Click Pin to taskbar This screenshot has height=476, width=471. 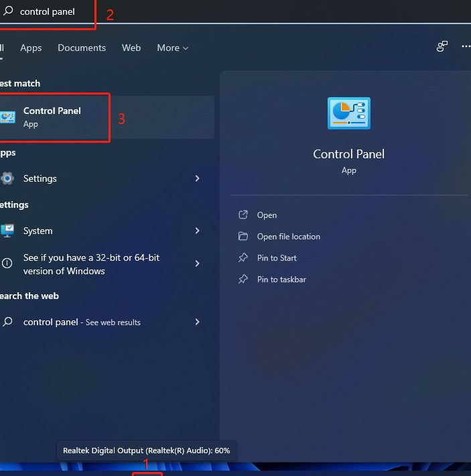(281, 280)
